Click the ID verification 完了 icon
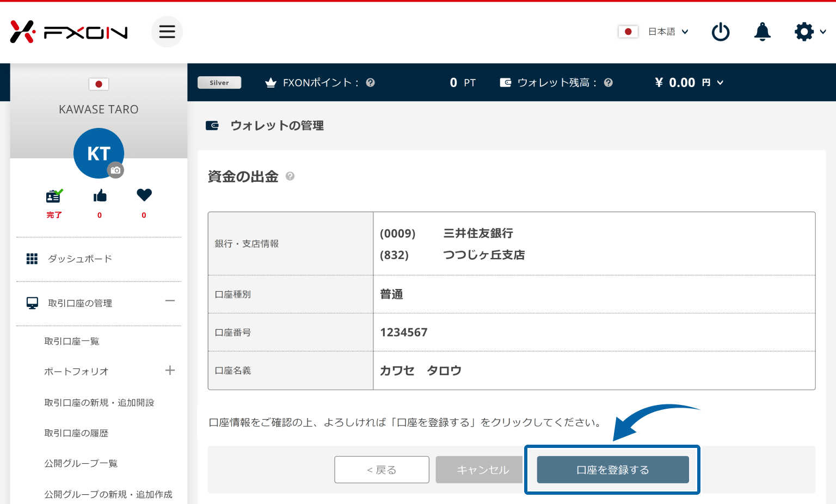Image resolution: width=836 pixels, height=504 pixels. [x=54, y=196]
